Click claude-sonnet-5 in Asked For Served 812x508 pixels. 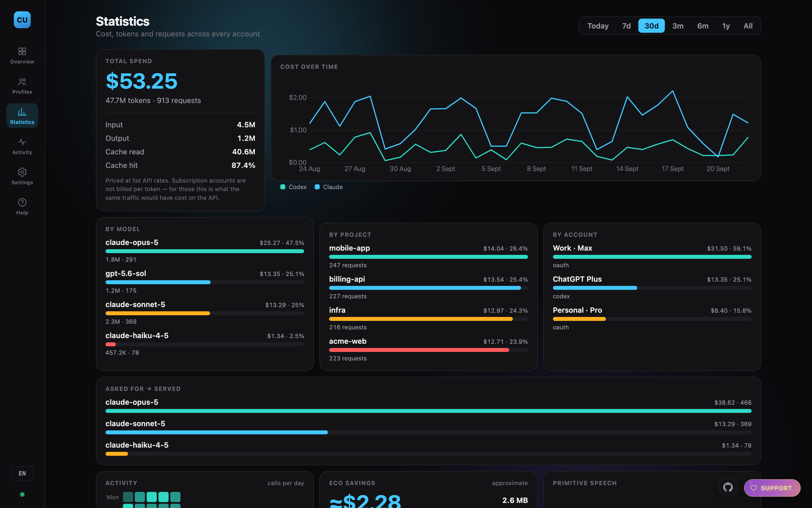tap(135, 424)
